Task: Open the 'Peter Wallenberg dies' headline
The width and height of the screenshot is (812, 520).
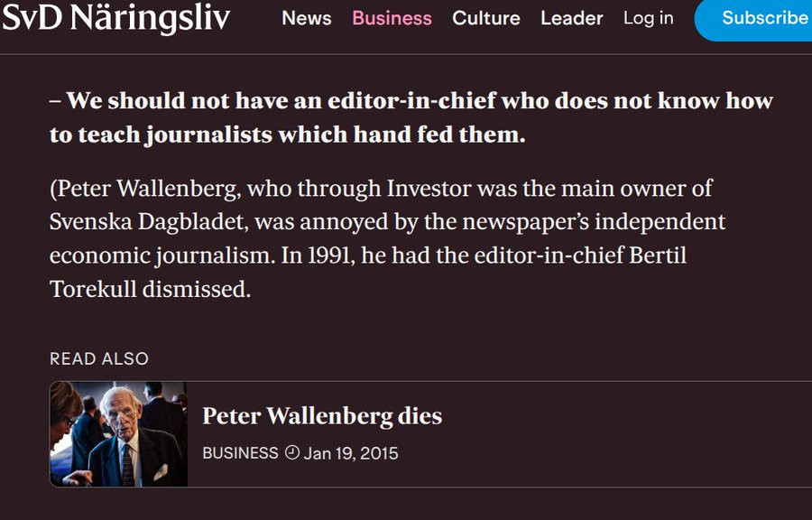Action: (x=322, y=416)
